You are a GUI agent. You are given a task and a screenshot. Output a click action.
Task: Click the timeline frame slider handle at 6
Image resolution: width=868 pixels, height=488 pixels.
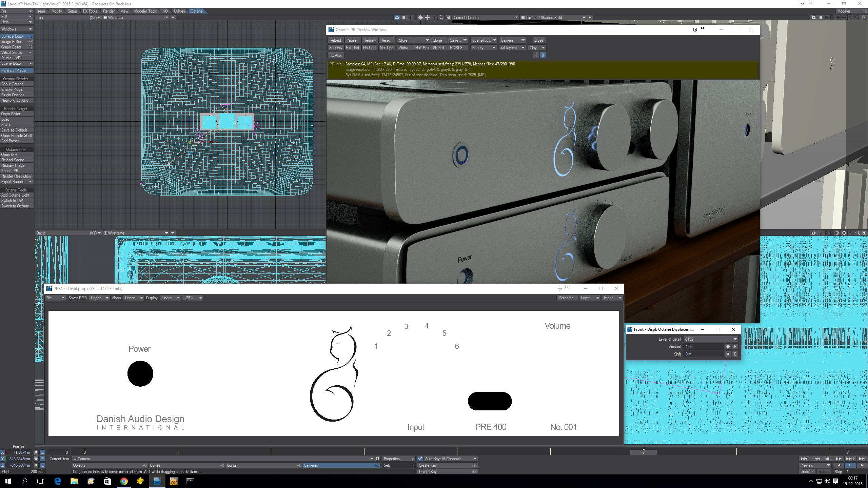643,452
